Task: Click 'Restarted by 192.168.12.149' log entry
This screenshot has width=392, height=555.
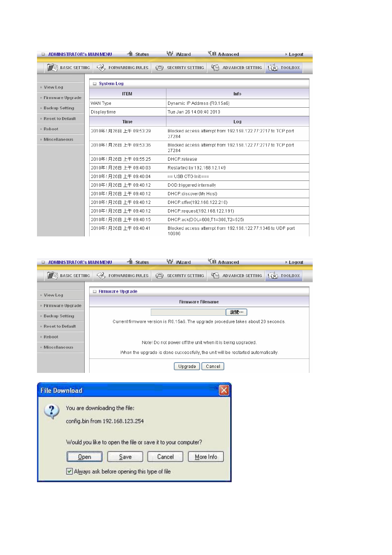Action: (196, 168)
